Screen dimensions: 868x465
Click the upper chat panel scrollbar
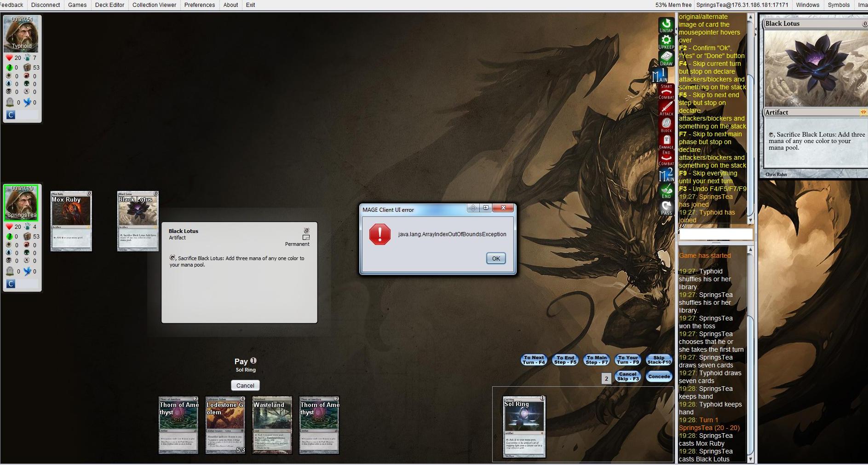point(750,119)
